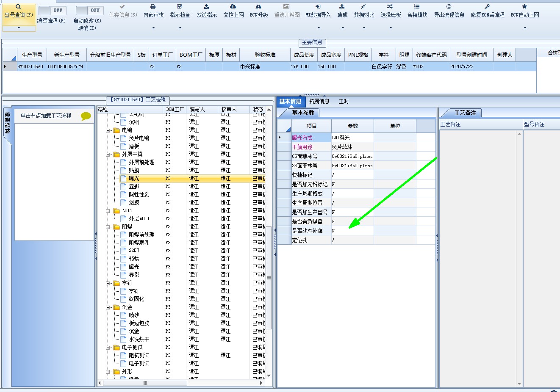Click the ECN自动上网 star icon
Viewport: 560px width, 392px height.
click(x=524, y=7)
